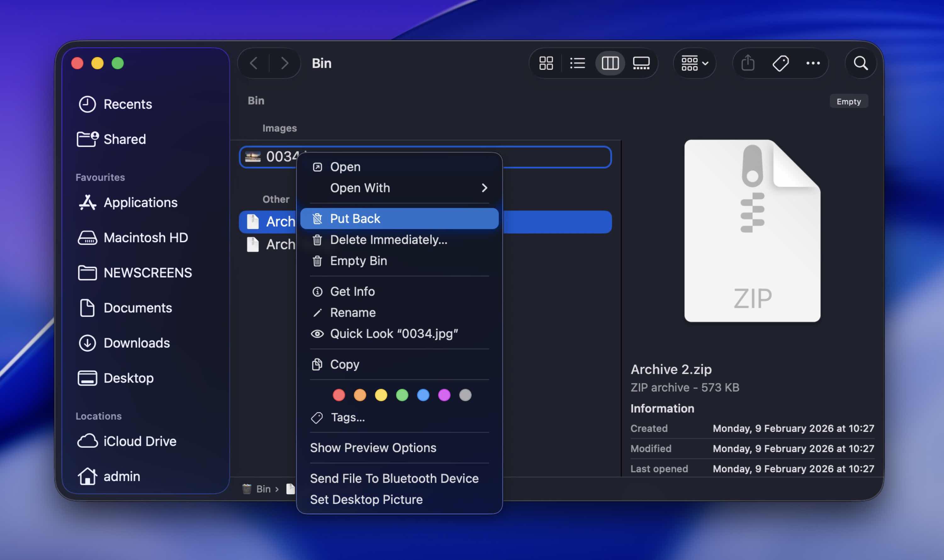The width and height of the screenshot is (944, 560).
Task: Apply the red tag color
Action: coord(339,395)
